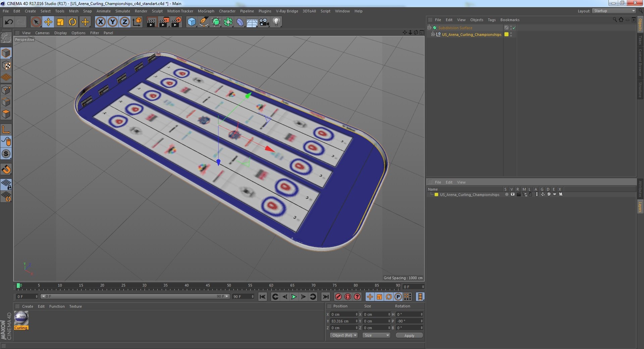Activate the Rotate tool in top toolbar
The image size is (644, 349).
[x=72, y=22]
